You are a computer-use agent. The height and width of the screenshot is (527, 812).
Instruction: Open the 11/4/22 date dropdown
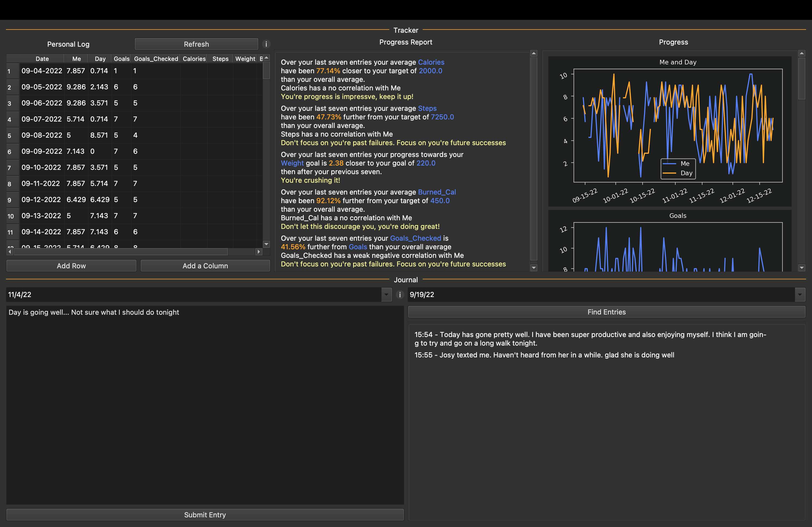click(x=386, y=295)
